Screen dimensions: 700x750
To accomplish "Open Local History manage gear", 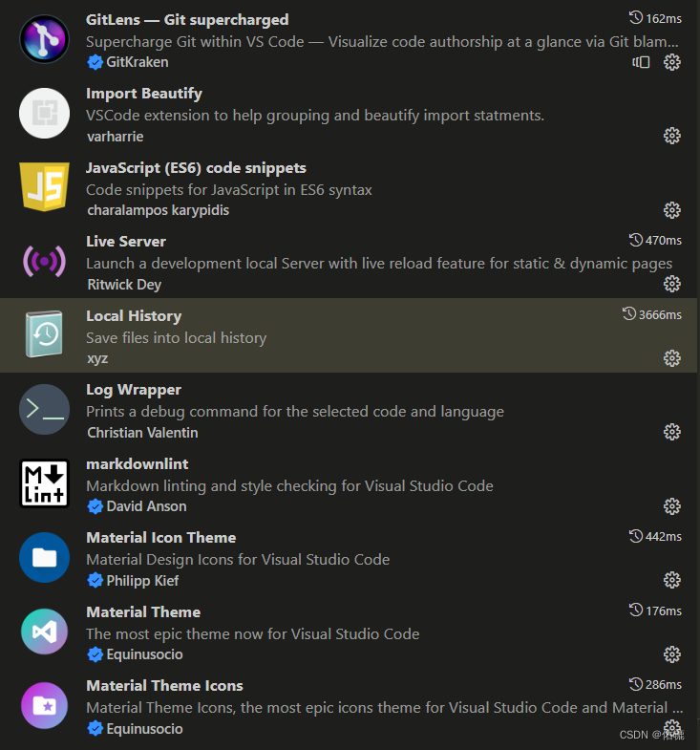I will click(671, 358).
